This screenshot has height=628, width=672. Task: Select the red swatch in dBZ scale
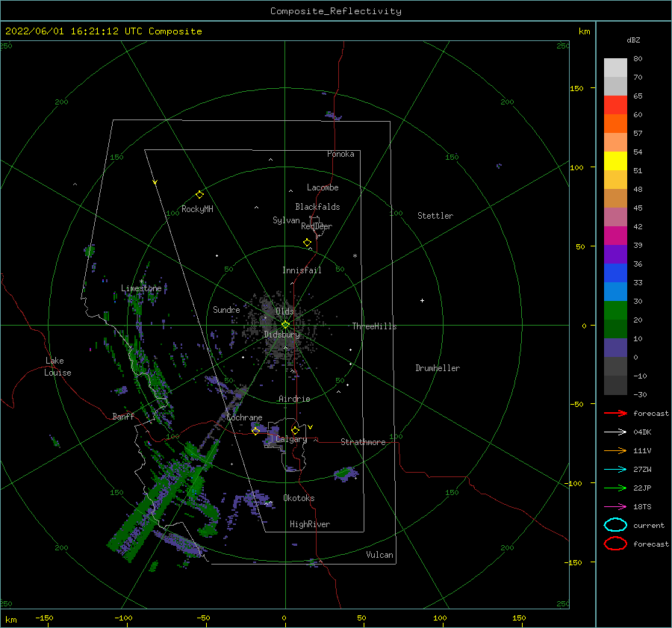click(615, 105)
